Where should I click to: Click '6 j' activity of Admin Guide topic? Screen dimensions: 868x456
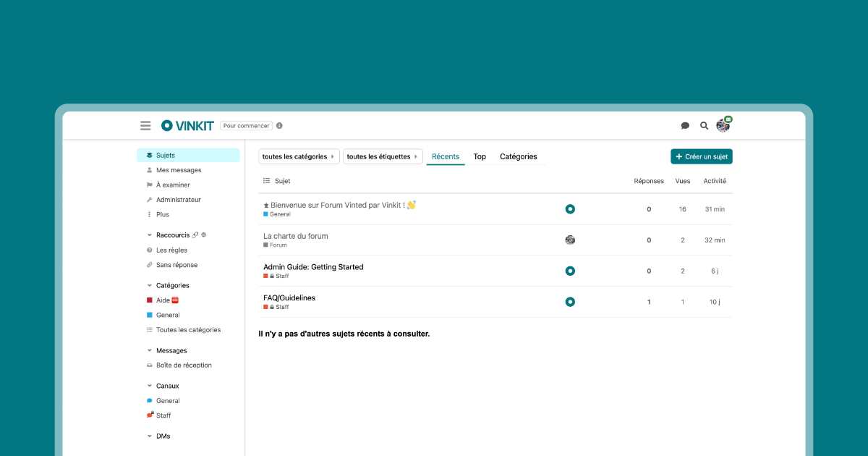click(x=715, y=271)
